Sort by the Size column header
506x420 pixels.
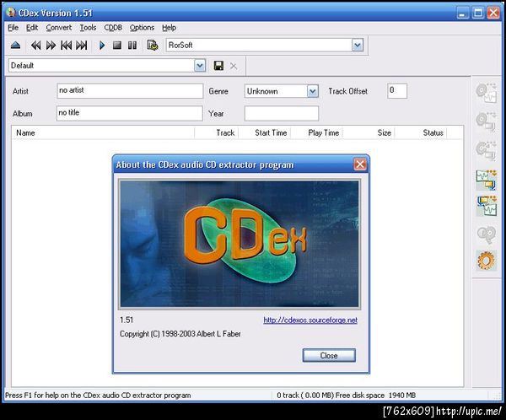369,132
